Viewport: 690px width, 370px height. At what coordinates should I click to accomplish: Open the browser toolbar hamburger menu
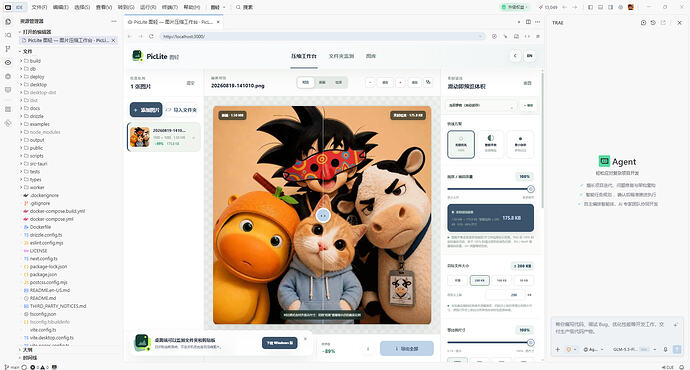538,37
